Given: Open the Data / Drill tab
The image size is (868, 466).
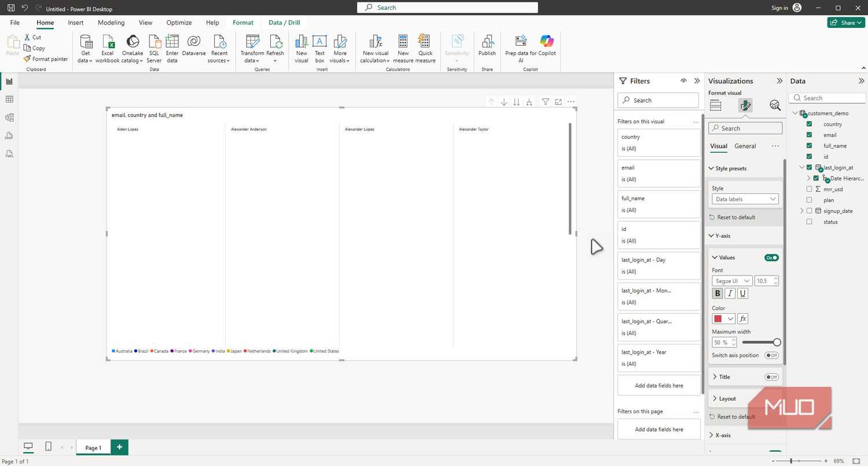Looking at the screenshot, I should click(284, 23).
